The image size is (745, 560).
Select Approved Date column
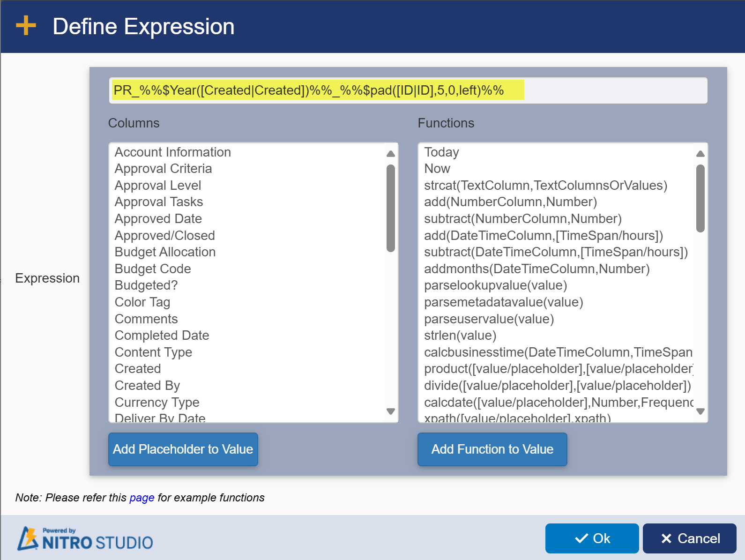coord(158,219)
